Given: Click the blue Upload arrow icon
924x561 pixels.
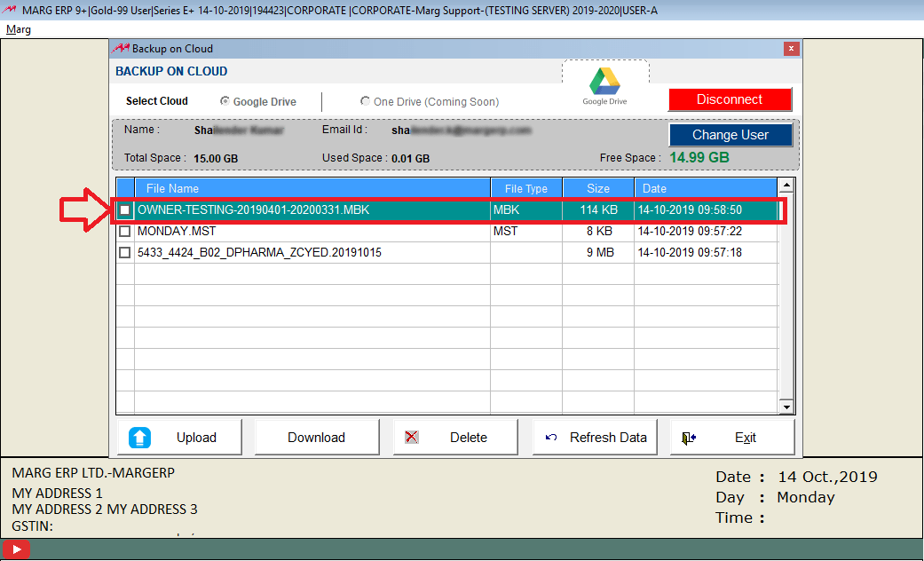Looking at the screenshot, I should point(140,438).
